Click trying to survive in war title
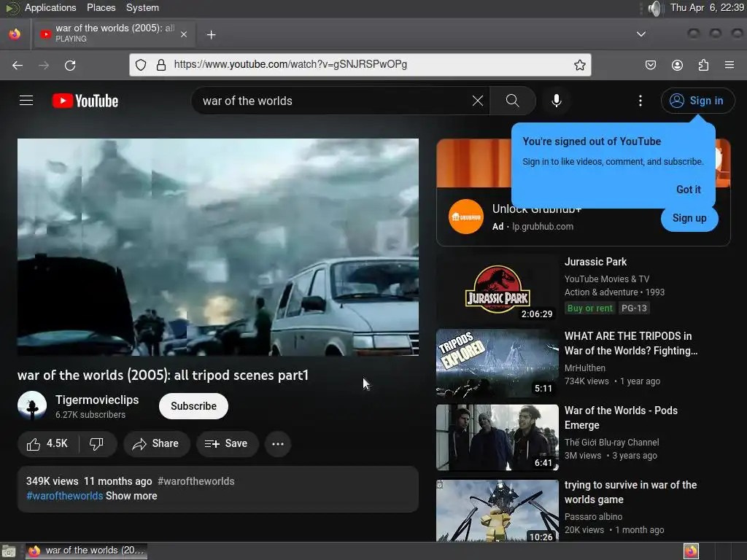Viewport: 747px width, 560px height. click(x=631, y=492)
